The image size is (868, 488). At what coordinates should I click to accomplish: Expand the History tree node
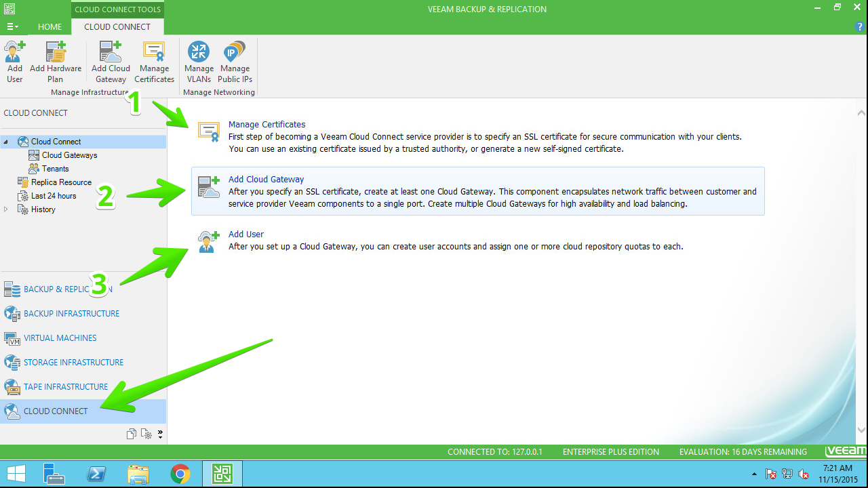tap(6, 209)
